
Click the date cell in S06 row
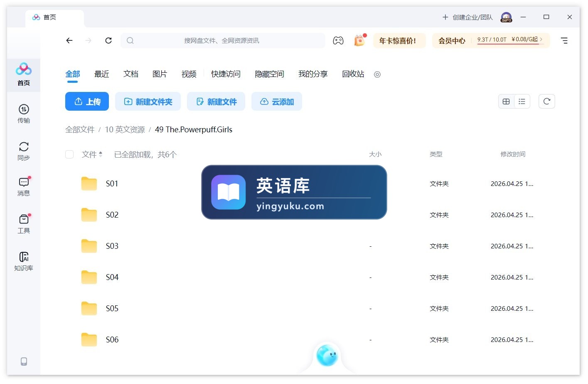(512, 339)
